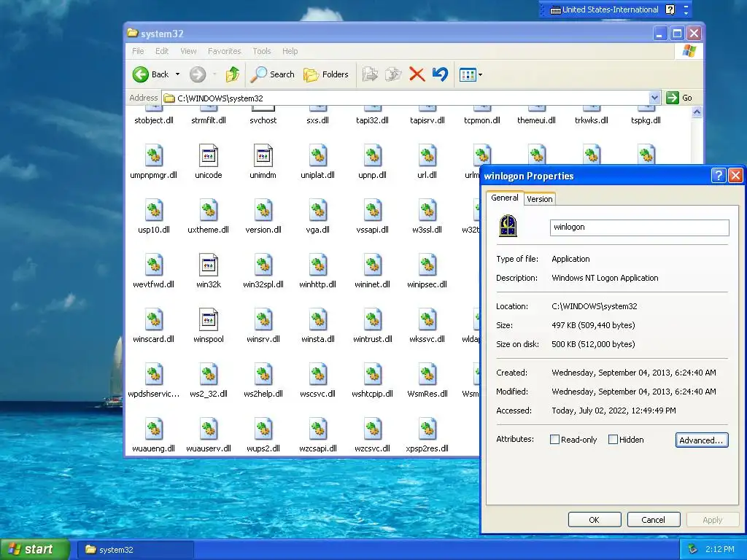Click the system tray icon near clock
The width and height of the screenshot is (747, 560).
[693, 550]
